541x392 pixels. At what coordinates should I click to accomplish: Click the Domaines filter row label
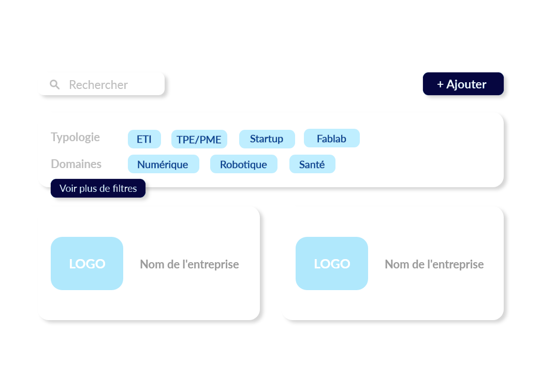point(76,164)
